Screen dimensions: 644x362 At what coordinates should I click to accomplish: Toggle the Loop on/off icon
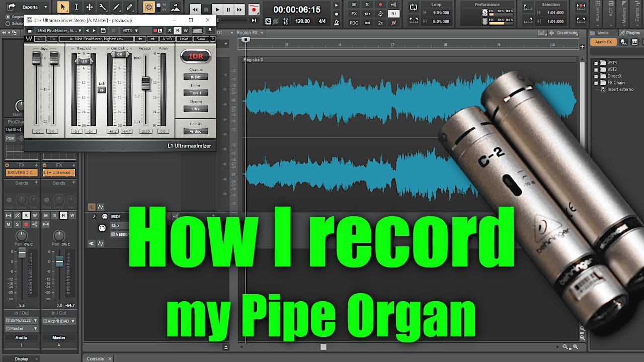click(413, 7)
